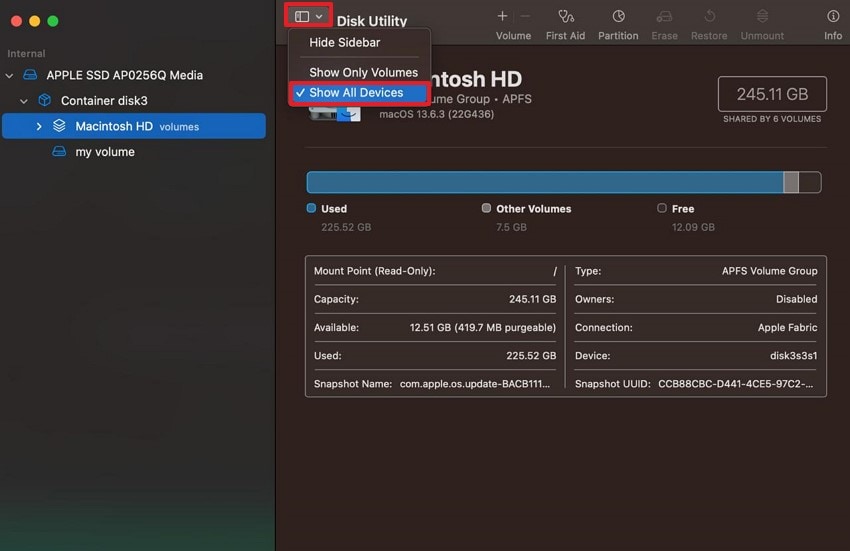Click the 7.5 GB Other Volumes value
Image resolution: width=850 pixels, height=551 pixels.
click(x=511, y=227)
